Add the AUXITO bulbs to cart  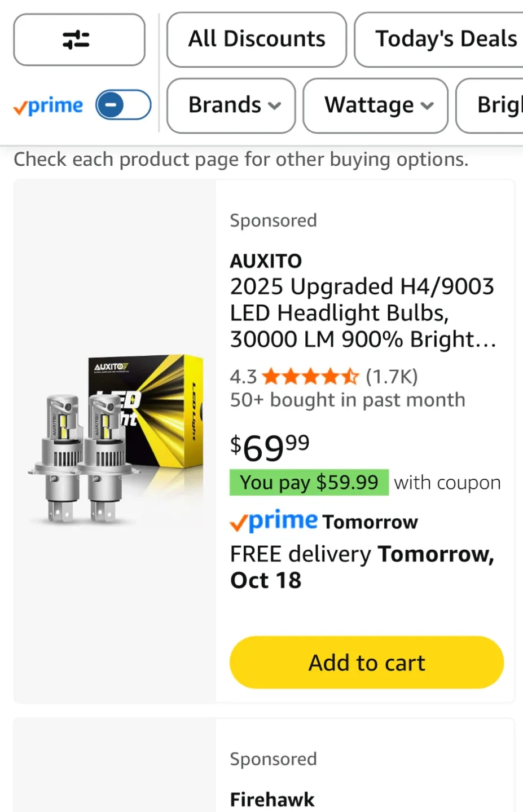tap(366, 662)
